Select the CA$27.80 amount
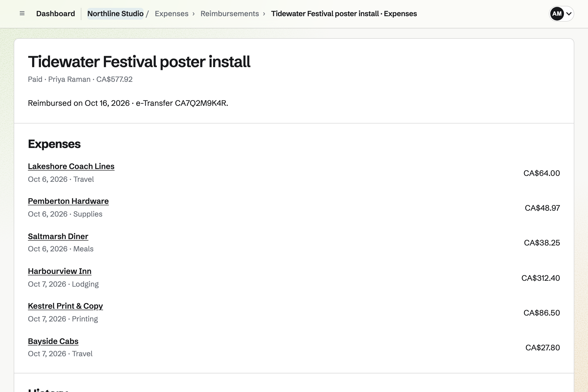Image resolution: width=588 pixels, height=392 pixels. (542, 347)
